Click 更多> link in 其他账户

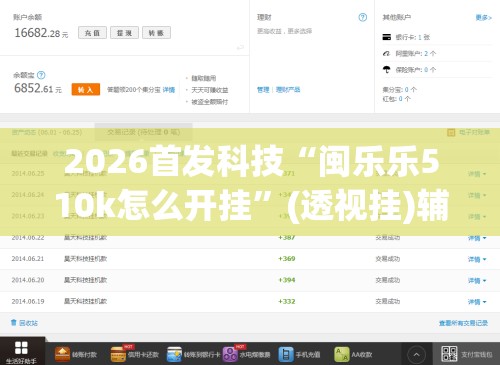(x=483, y=18)
